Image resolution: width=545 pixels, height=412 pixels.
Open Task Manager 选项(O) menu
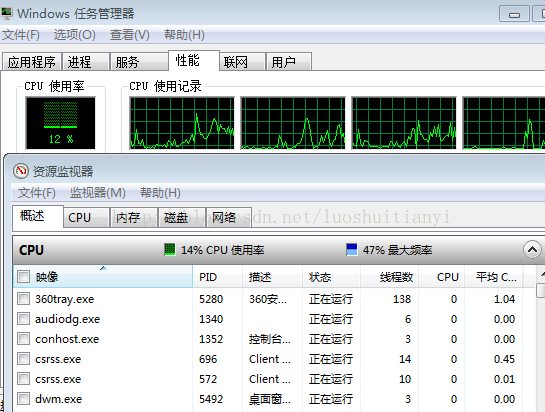coord(74,35)
